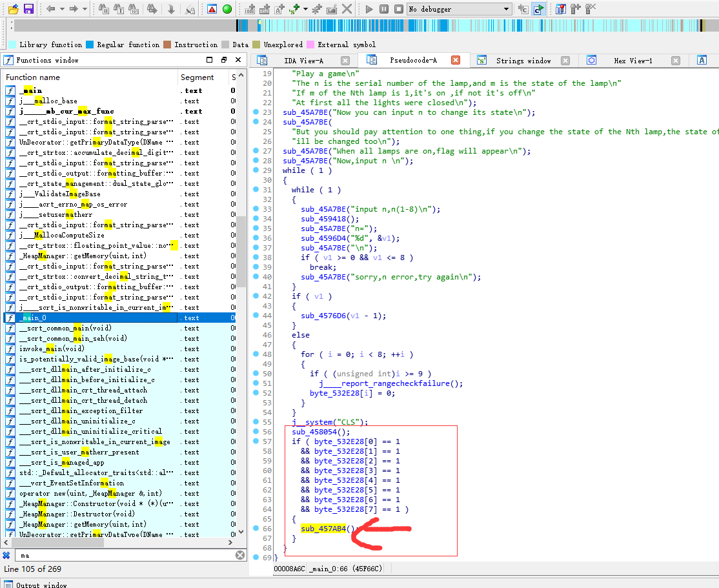The height and width of the screenshot is (588, 719).
Task: Click the step-into C source icon
Action: click(523, 9)
